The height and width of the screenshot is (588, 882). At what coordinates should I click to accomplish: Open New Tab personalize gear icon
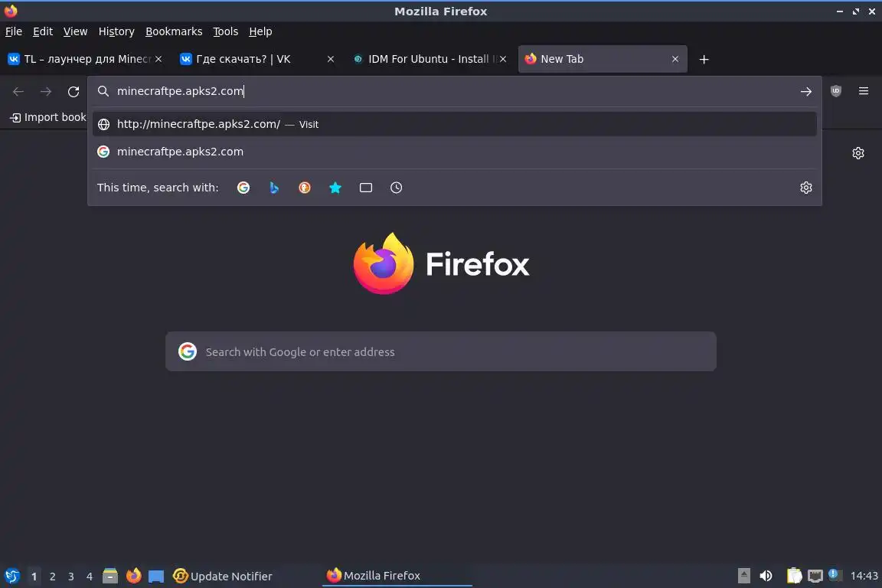(857, 153)
